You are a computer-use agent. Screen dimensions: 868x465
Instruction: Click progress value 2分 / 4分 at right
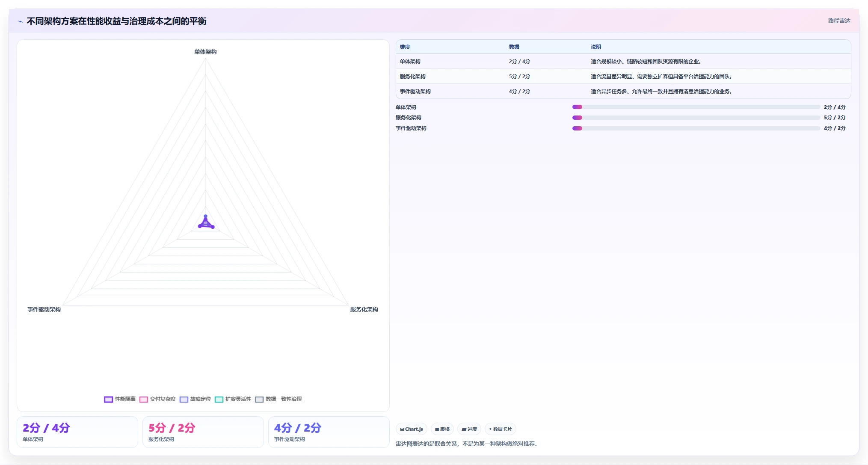(835, 107)
